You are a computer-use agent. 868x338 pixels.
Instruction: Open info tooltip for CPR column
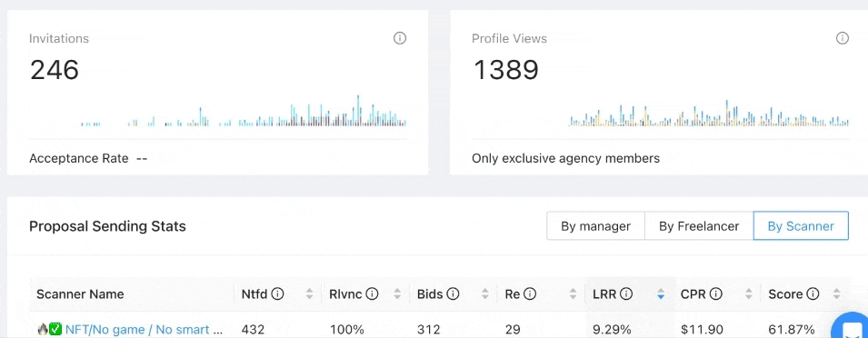(x=716, y=294)
